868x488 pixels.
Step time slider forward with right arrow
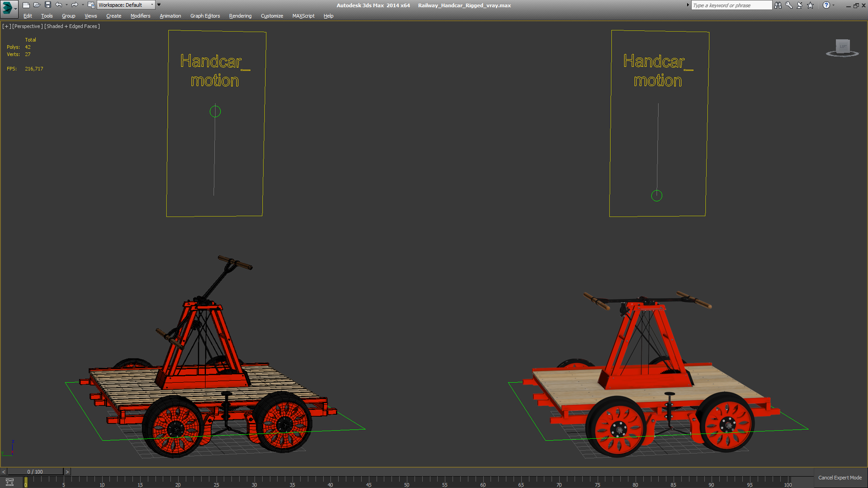click(67, 472)
